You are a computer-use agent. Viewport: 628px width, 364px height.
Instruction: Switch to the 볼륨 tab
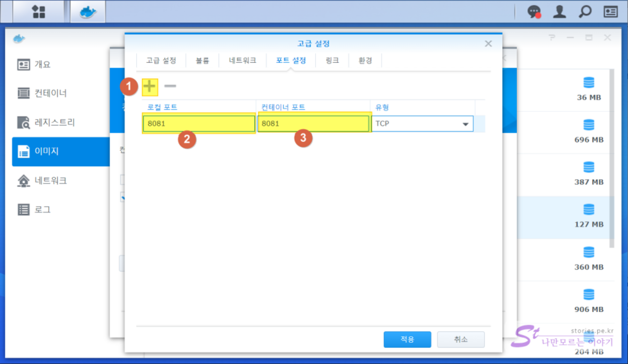tap(202, 60)
